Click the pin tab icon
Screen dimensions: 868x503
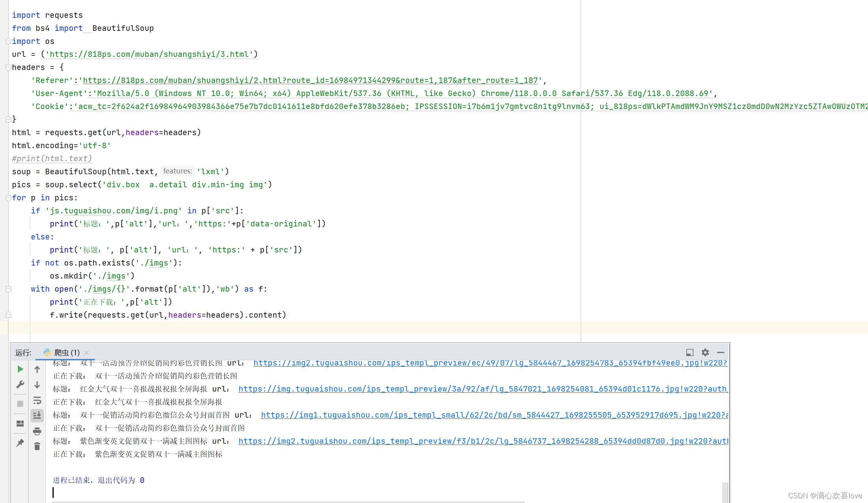tap(20, 443)
